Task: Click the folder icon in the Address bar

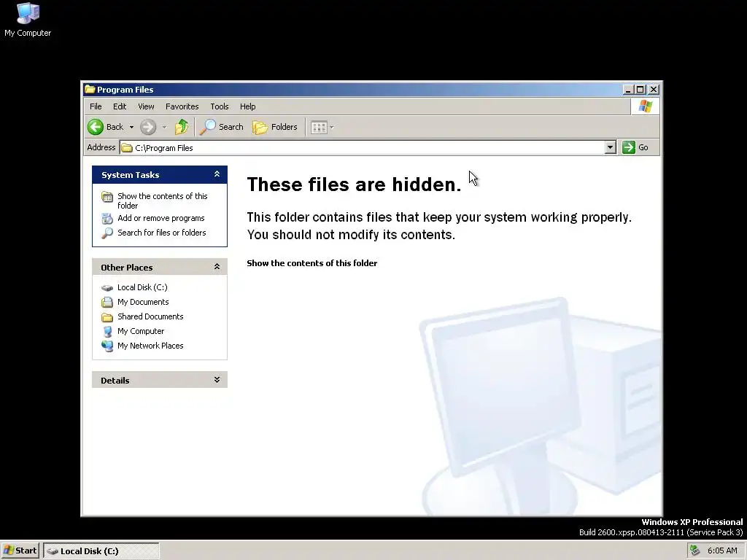Action: coord(127,147)
